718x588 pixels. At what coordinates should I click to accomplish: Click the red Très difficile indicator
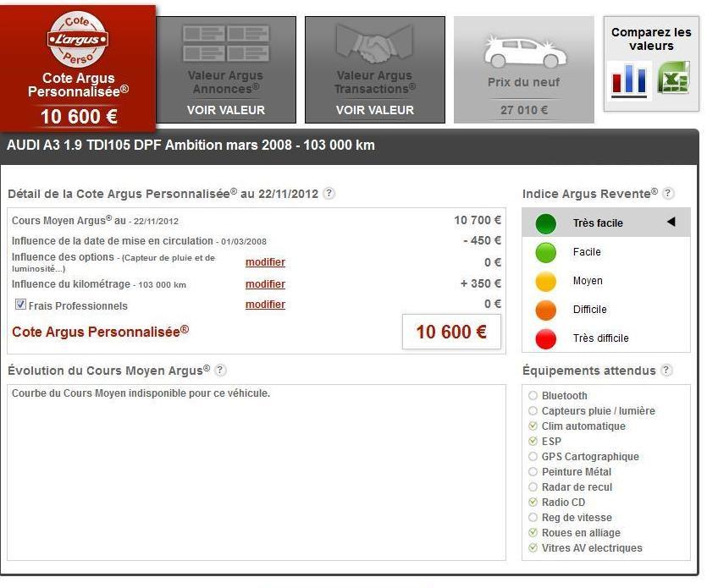(x=546, y=339)
